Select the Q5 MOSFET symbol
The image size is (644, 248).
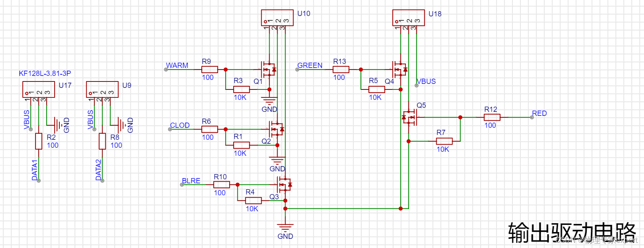click(409, 117)
